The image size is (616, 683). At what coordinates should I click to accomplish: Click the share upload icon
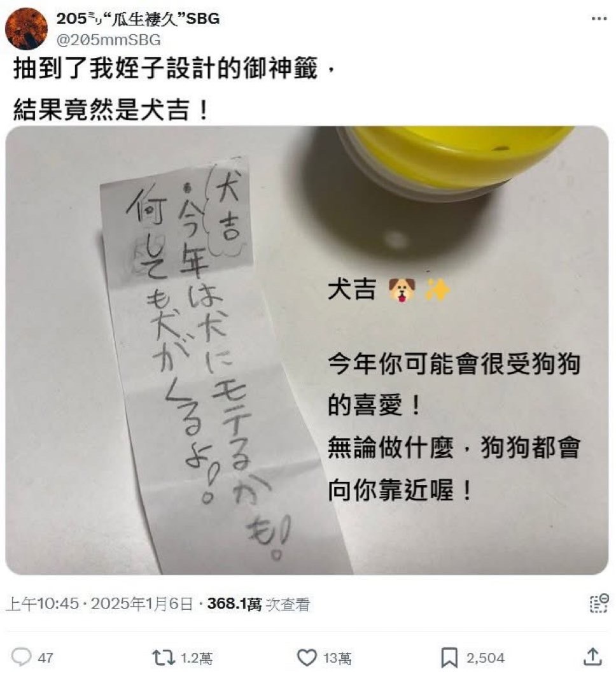[x=592, y=657]
